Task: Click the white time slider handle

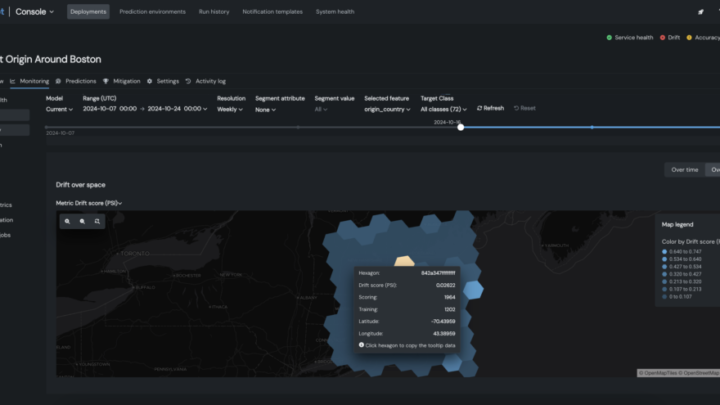Action: pos(461,127)
